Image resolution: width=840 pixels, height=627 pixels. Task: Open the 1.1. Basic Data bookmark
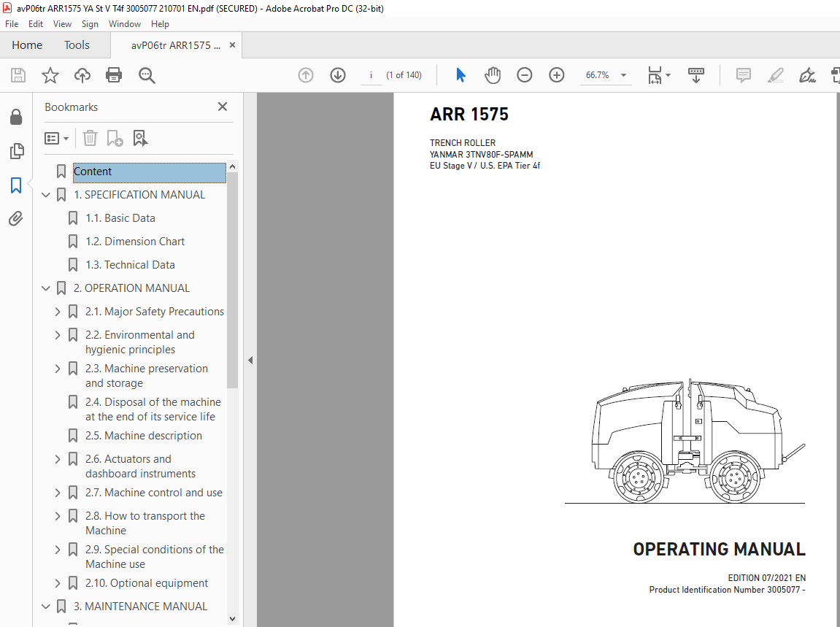[120, 218]
